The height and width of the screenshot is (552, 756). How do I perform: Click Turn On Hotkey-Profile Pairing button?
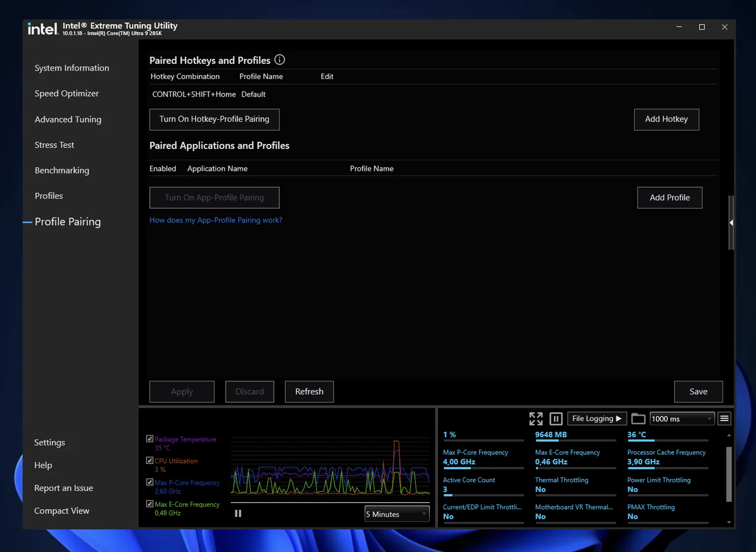coord(214,119)
